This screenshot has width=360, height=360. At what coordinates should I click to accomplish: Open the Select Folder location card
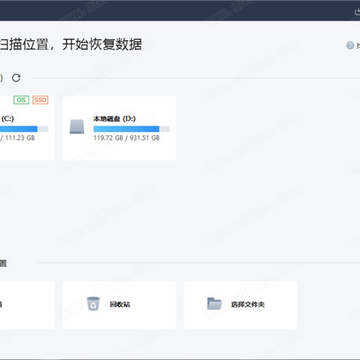[x=240, y=305]
